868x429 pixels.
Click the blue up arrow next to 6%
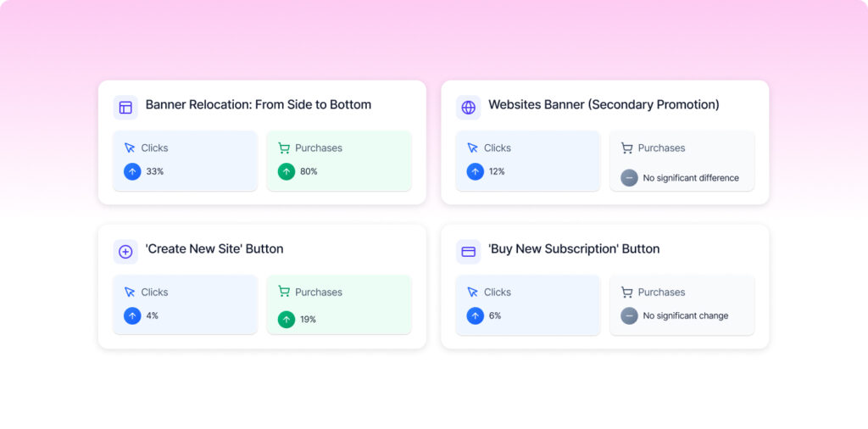(x=475, y=315)
